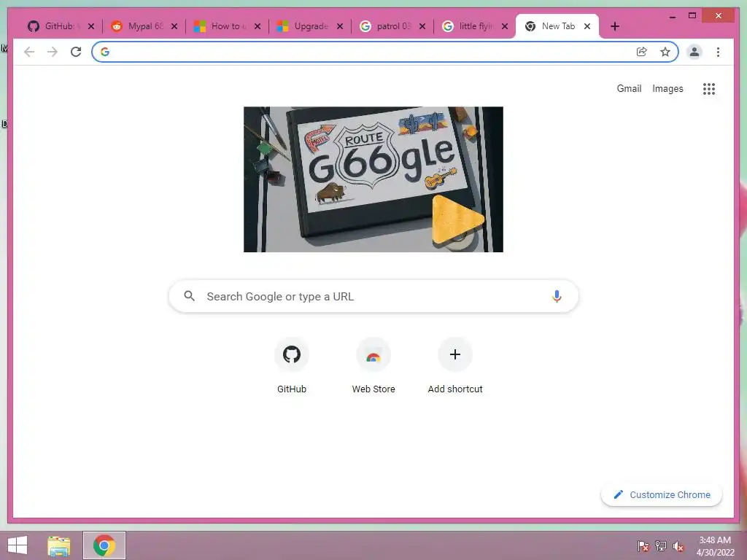Image resolution: width=747 pixels, height=560 pixels.
Task: Click the muted volume tray icon
Action: [678, 546]
